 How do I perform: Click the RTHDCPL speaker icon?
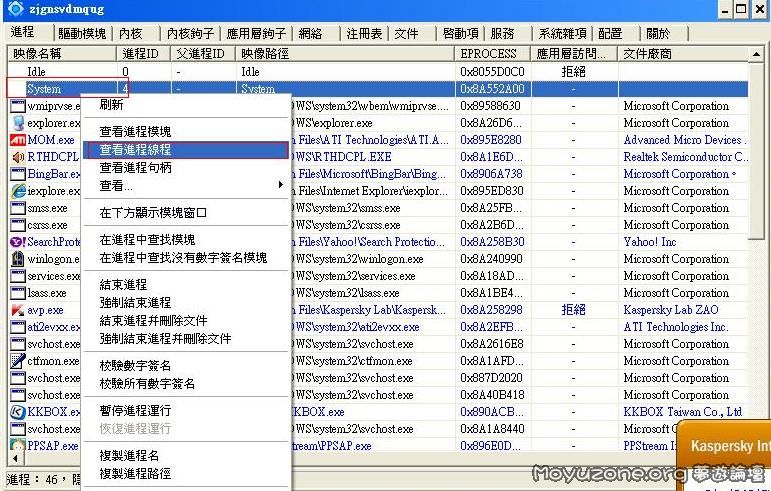click(18, 157)
